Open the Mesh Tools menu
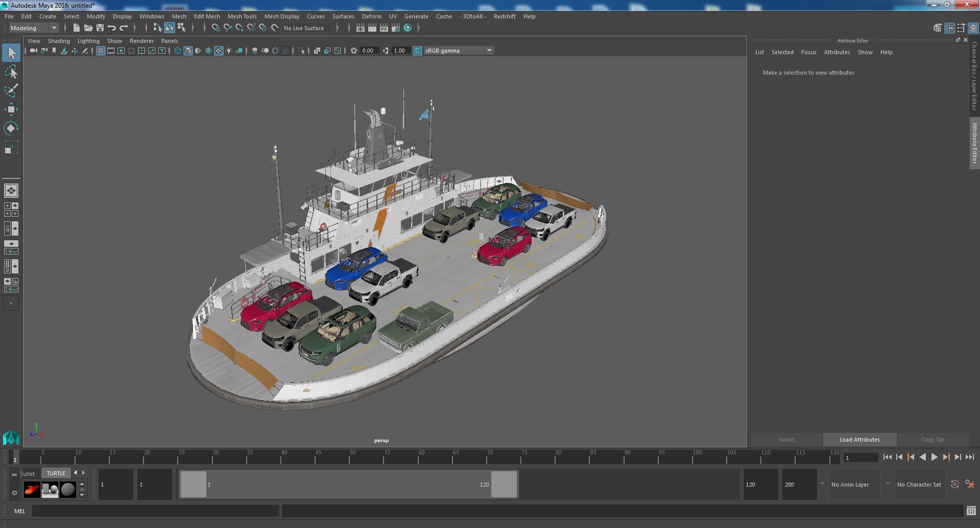Screen dimensions: 980x528 click(x=242, y=16)
